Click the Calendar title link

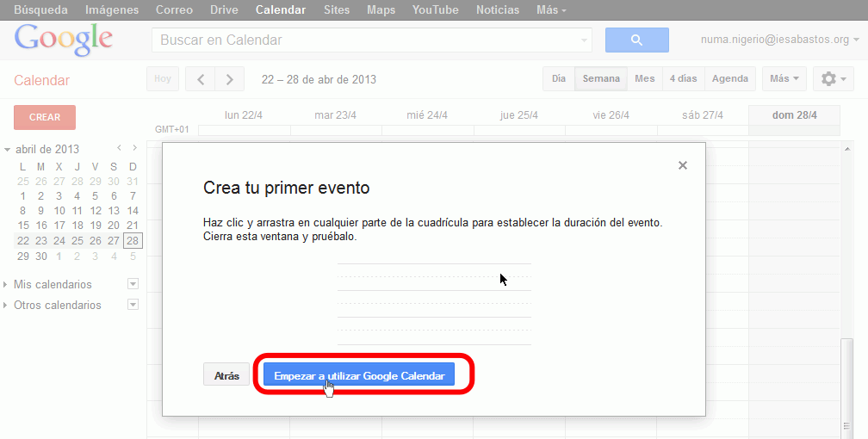[41, 80]
